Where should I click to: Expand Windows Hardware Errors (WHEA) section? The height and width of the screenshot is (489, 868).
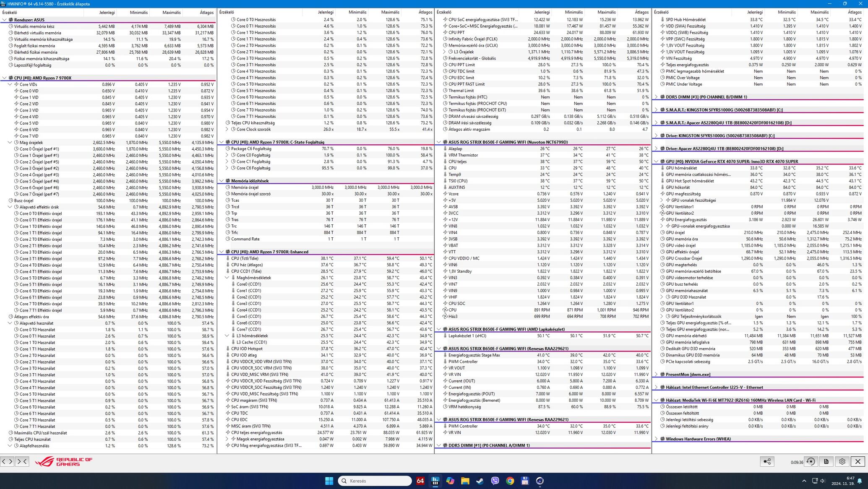[x=656, y=439]
